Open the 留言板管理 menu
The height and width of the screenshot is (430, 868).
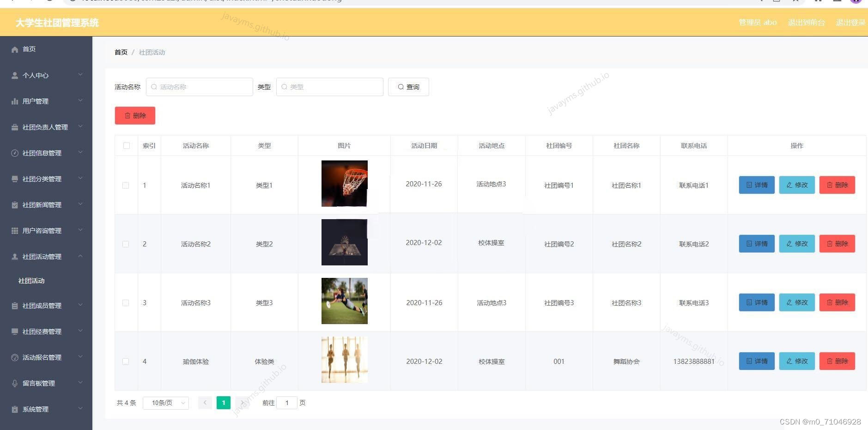tap(46, 383)
